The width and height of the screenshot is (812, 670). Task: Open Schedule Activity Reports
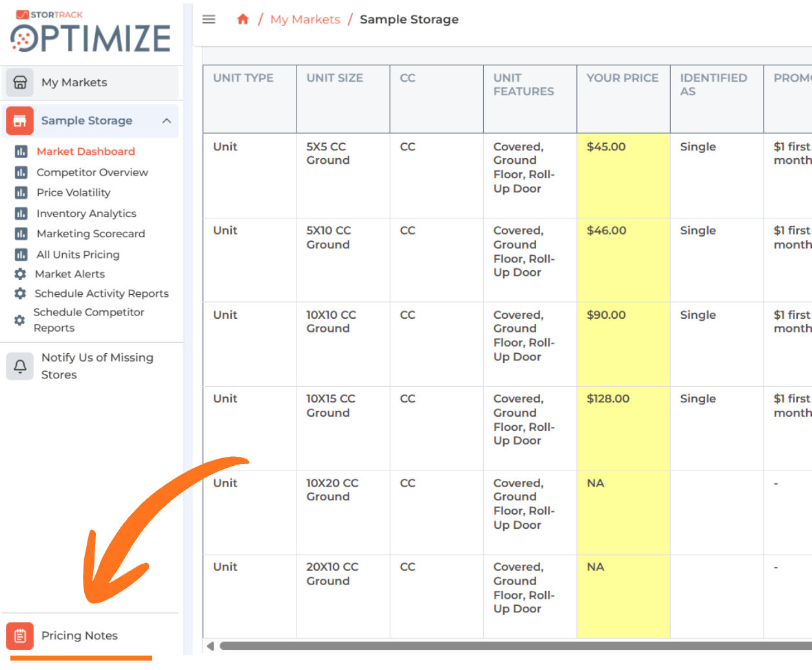(x=101, y=294)
